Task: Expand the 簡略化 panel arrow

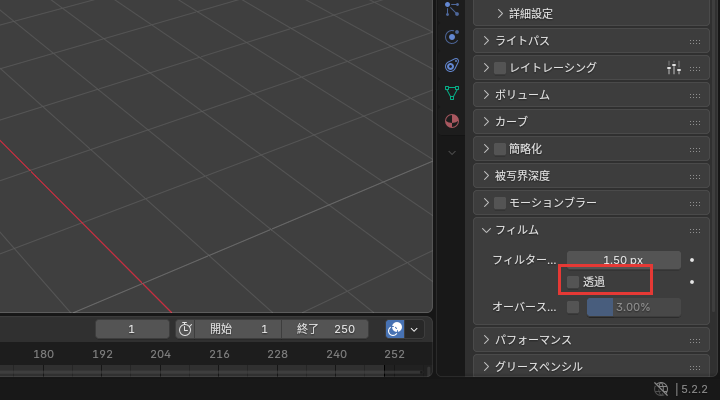Action: 486,149
